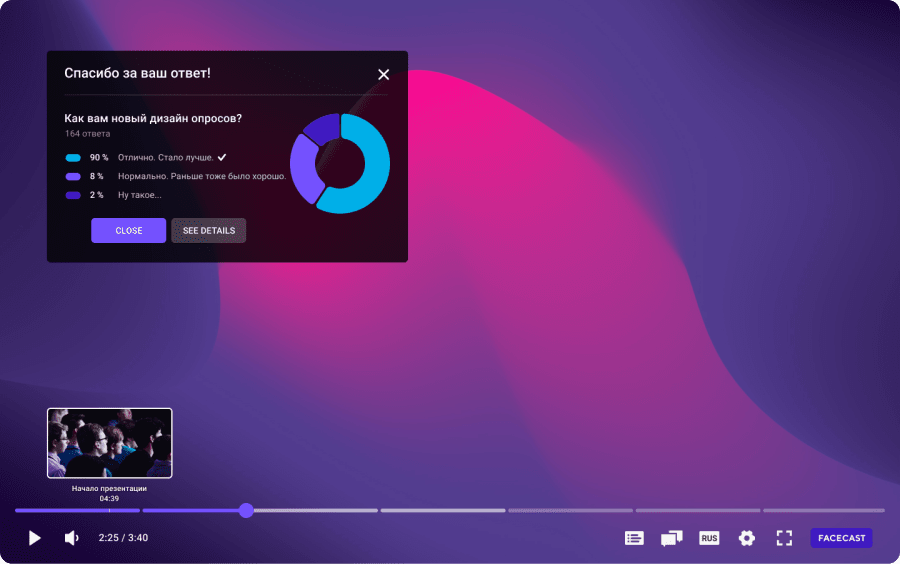The image size is (900, 564).
Task: Select the 90% cyan legend swatch
Action: click(73, 158)
